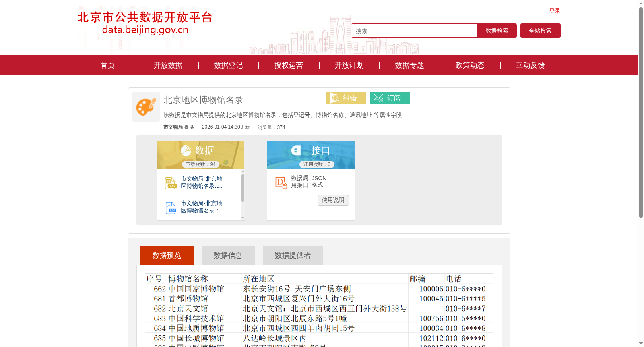Focus the 搜索 search field
Screen dimensions: 644x347
[414, 31]
